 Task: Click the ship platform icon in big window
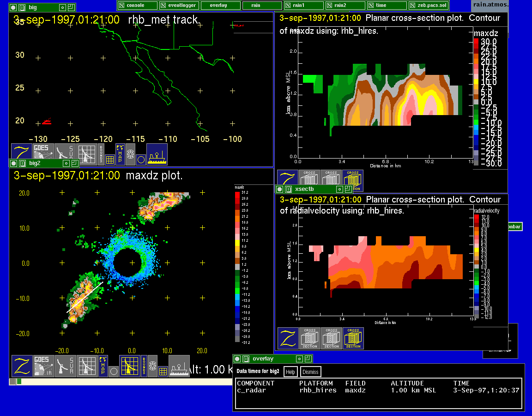[157, 154]
